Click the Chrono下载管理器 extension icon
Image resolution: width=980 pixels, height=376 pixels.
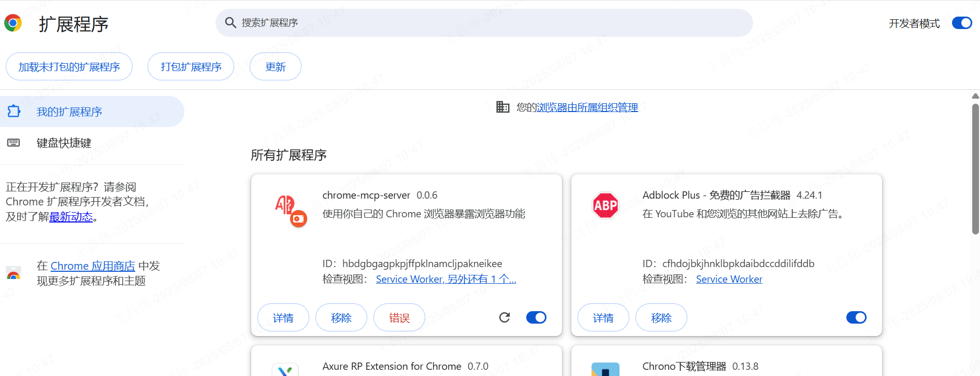[x=605, y=369]
